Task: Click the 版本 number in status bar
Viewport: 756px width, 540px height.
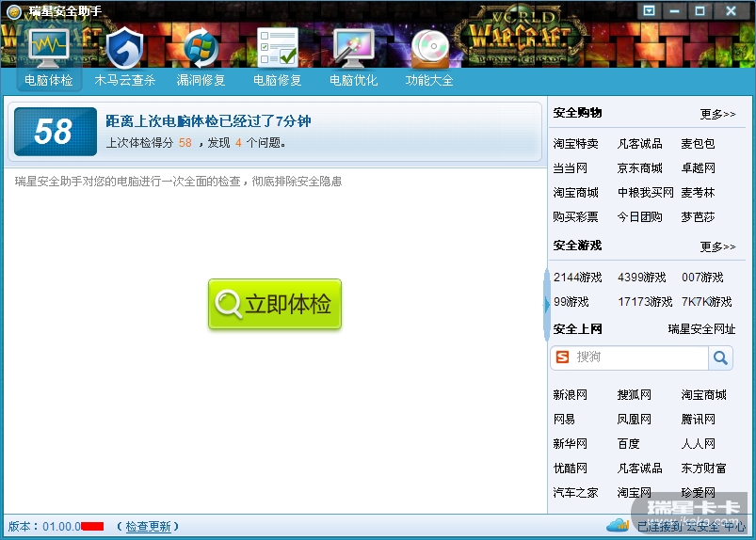Action: coord(56,526)
